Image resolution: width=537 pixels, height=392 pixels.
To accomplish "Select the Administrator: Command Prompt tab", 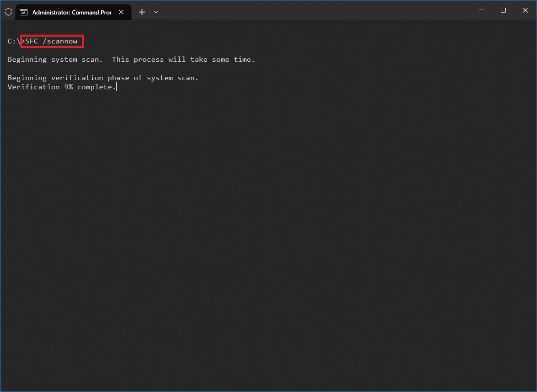I will click(73, 12).
